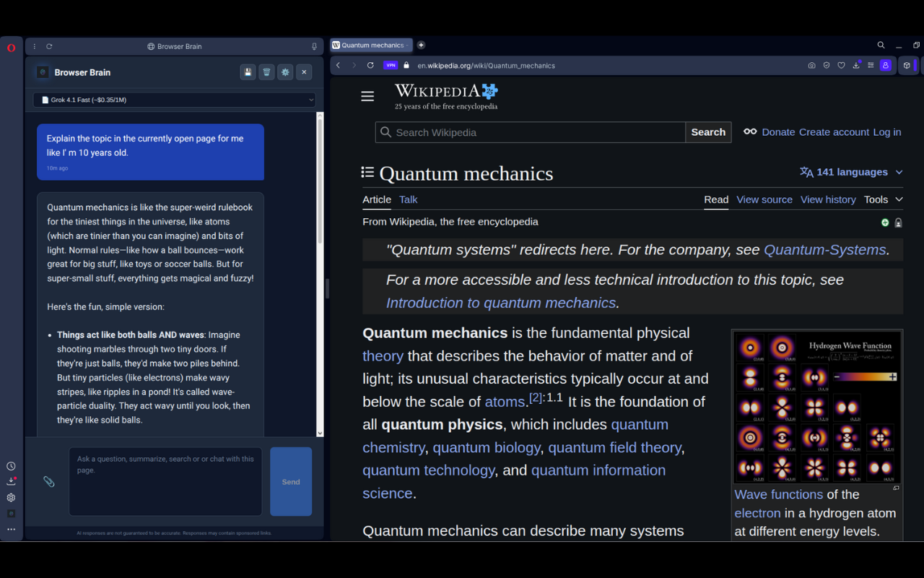Click the Create account link
This screenshot has height=578, width=924.
(x=834, y=132)
